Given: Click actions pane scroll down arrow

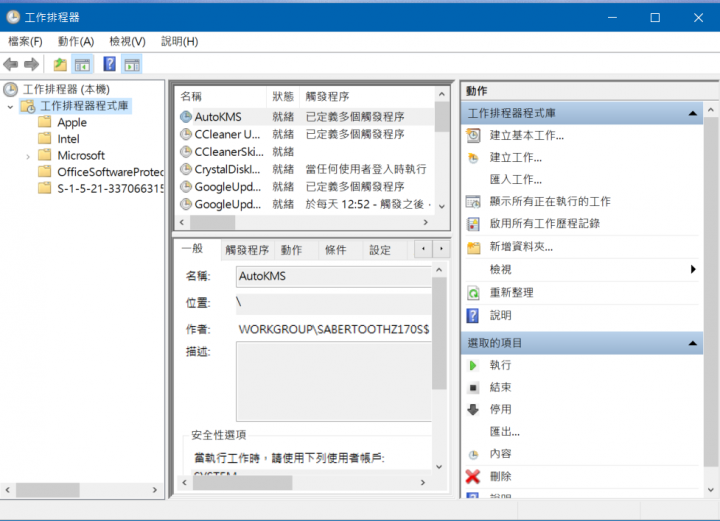Looking at the screenshot, I should coord(711,490).
